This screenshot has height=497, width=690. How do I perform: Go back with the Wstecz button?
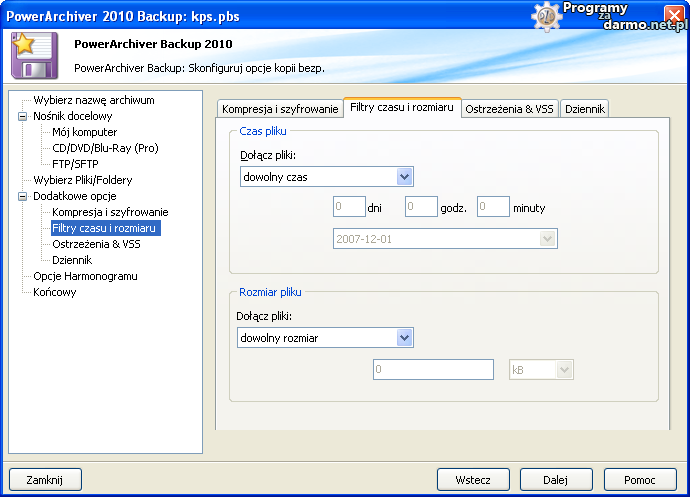tap(473, 480)
